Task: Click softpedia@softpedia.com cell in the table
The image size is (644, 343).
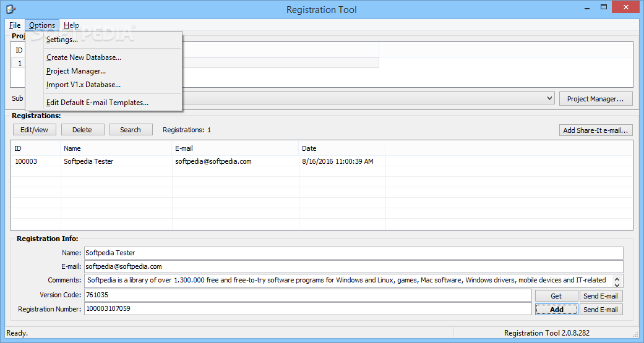Action: tap(213, 161)
